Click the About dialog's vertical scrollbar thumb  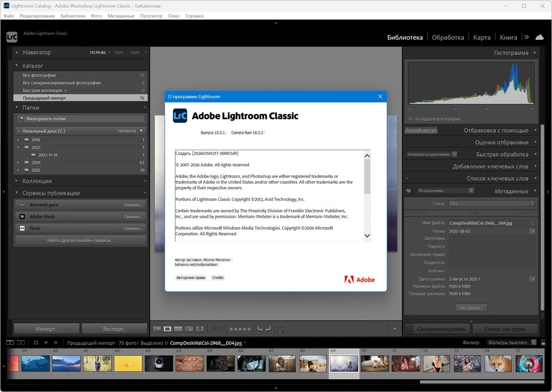pos(367,176)
